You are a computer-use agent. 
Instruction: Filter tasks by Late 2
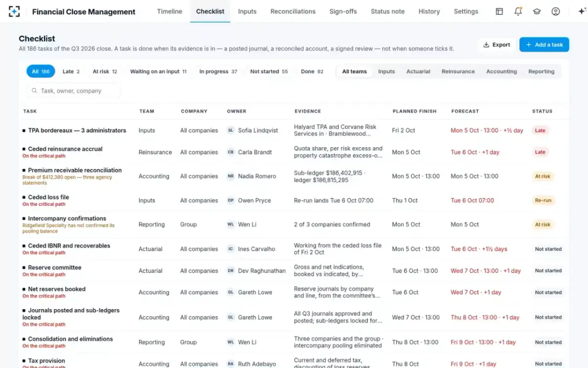(71, 71)
